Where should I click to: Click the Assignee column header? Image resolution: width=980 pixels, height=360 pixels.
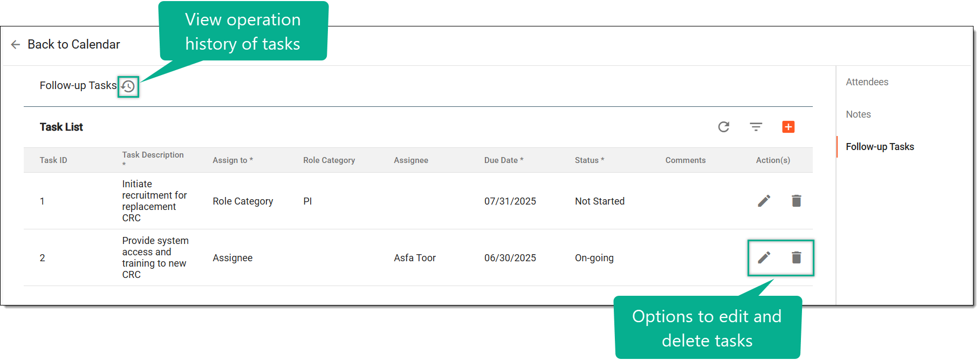411,160
